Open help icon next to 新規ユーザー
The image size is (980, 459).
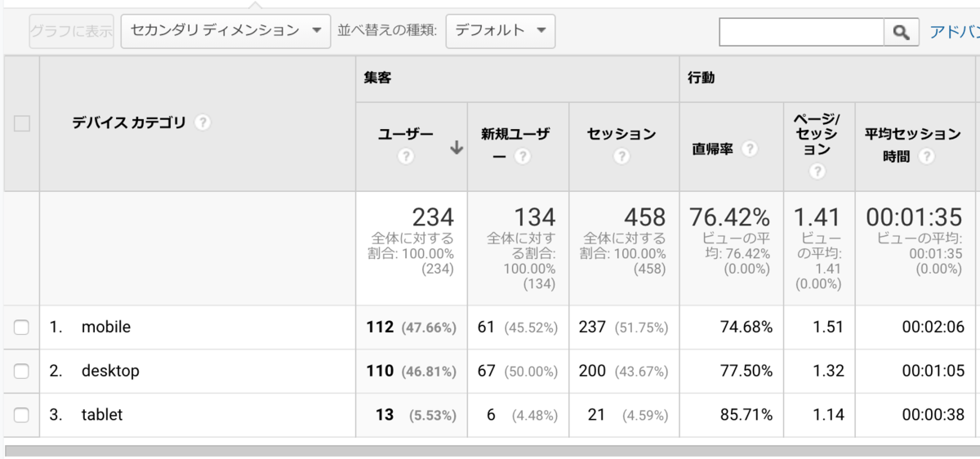pyautogui.click(x=523, y=156)
